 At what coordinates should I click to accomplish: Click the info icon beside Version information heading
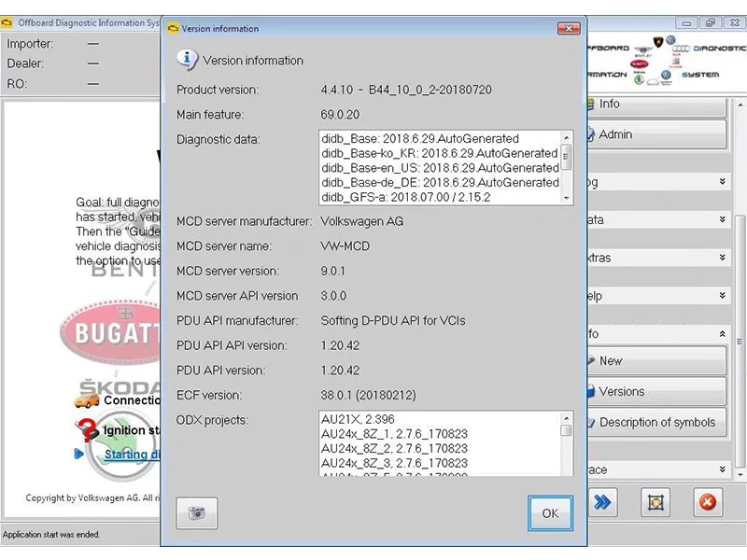click(186, 60)
